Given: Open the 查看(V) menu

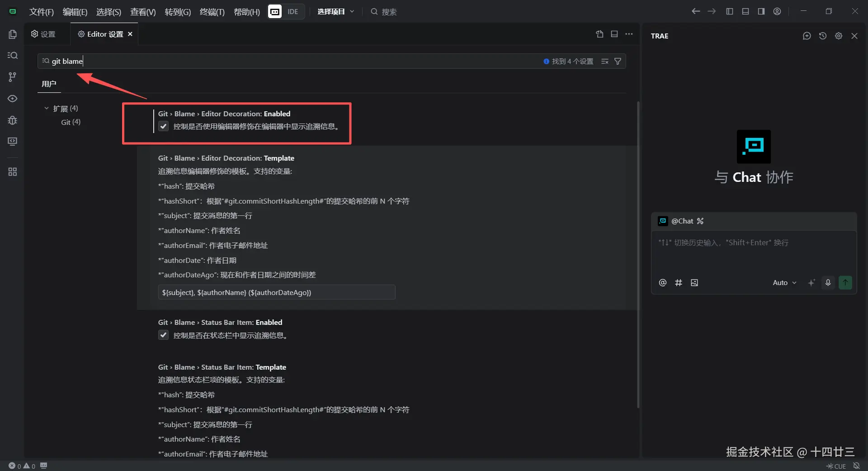Looking at the screenshot, I should [x=143, y=12].
